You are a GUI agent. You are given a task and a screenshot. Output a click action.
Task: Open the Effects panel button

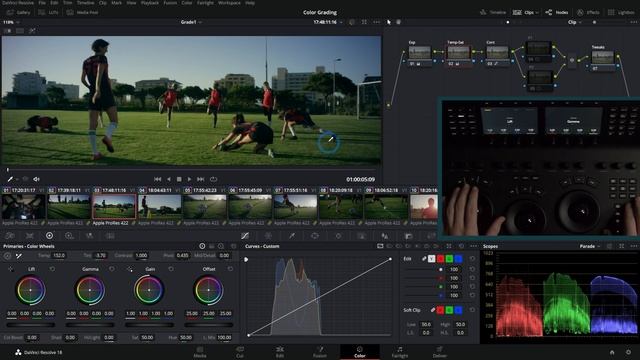[588, 13]
